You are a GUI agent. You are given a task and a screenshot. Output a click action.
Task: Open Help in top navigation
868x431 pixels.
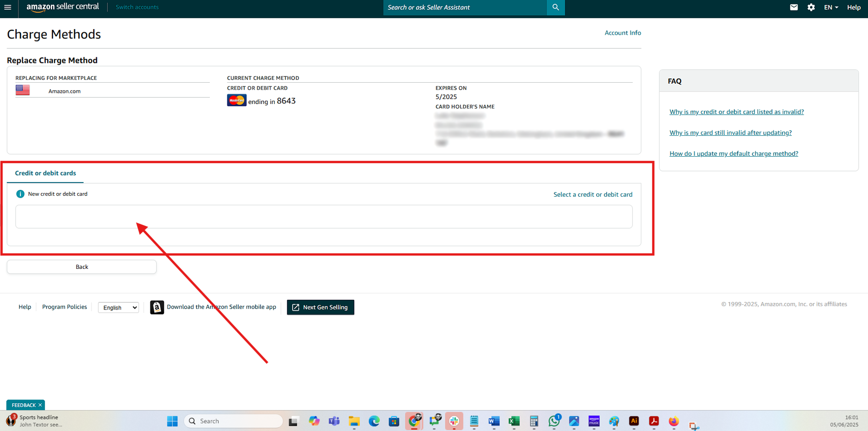854,7
